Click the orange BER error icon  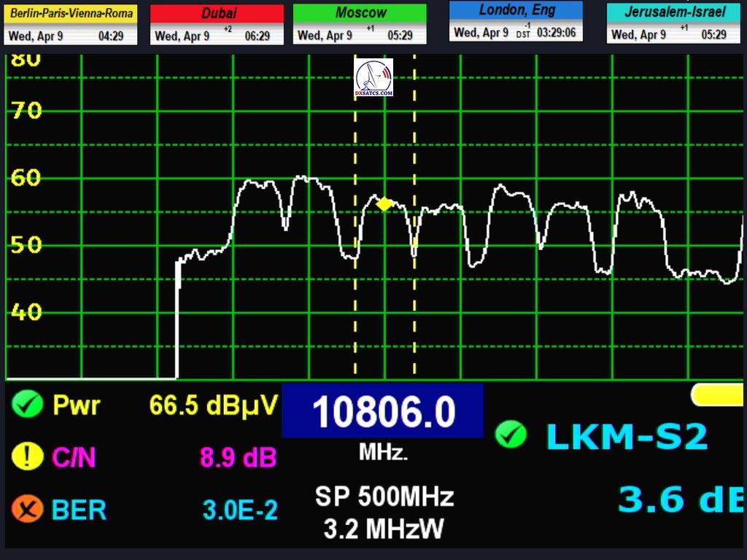point(28,509)
